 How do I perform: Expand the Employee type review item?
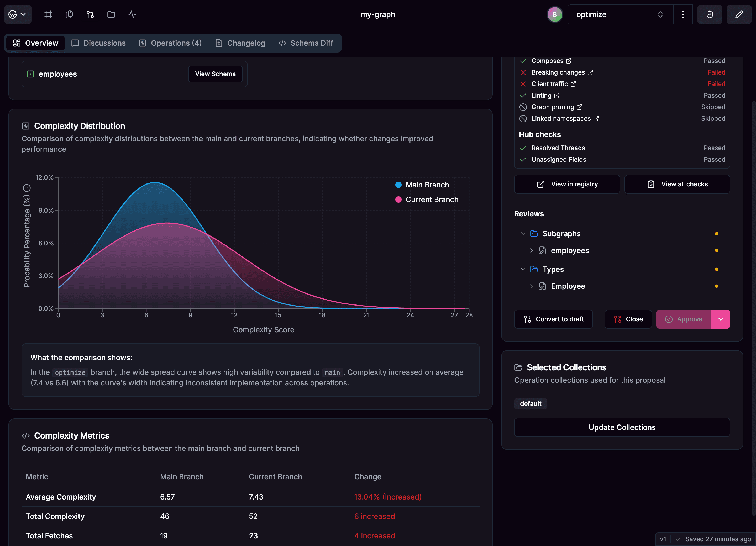[x=531, y=286]
